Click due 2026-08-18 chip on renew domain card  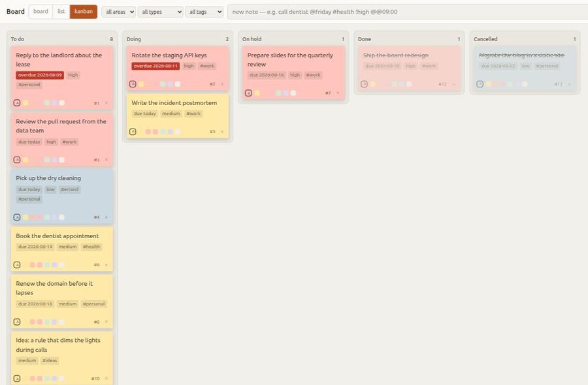pos(35,303)
